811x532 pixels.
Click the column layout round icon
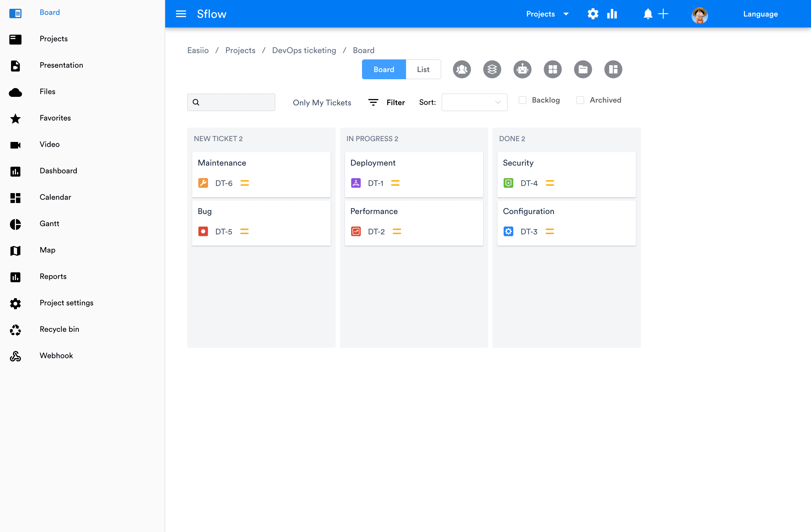pyautogui.click(x=613, y=70)
